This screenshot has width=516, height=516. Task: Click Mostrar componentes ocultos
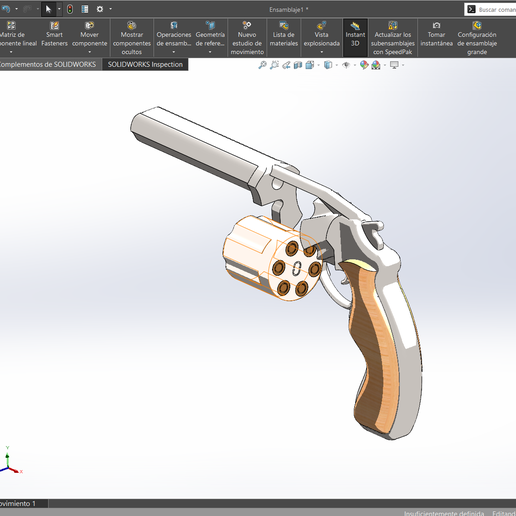[x=132, y=38]
